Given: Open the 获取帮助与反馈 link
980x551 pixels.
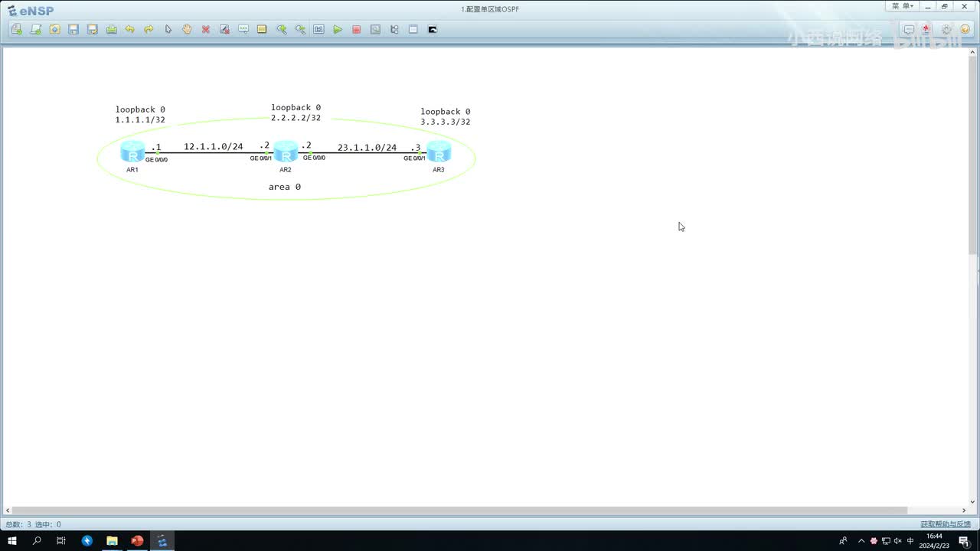Looking at the screenshot, I should (x=946, y=524).
